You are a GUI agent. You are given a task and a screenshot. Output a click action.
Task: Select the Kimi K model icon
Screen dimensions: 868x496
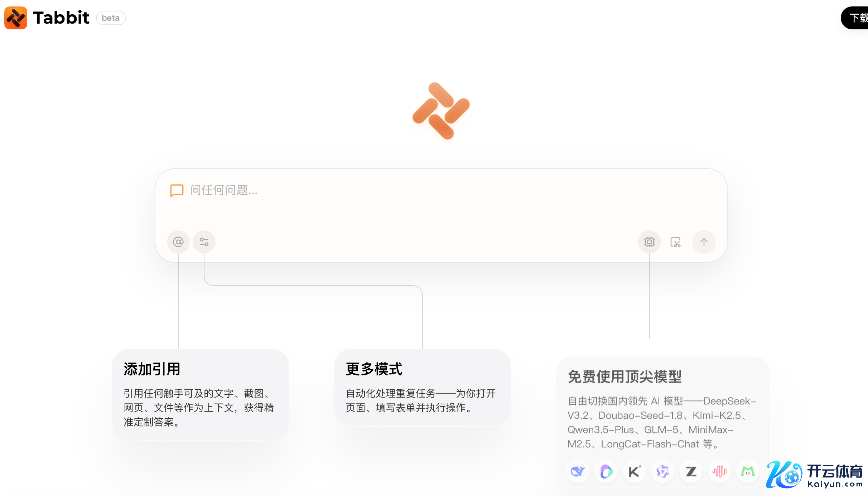pos(634,472)
